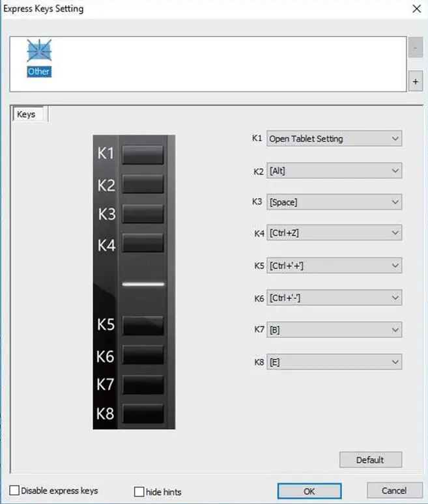Click the K5 key on tablet image

point(143,326)
